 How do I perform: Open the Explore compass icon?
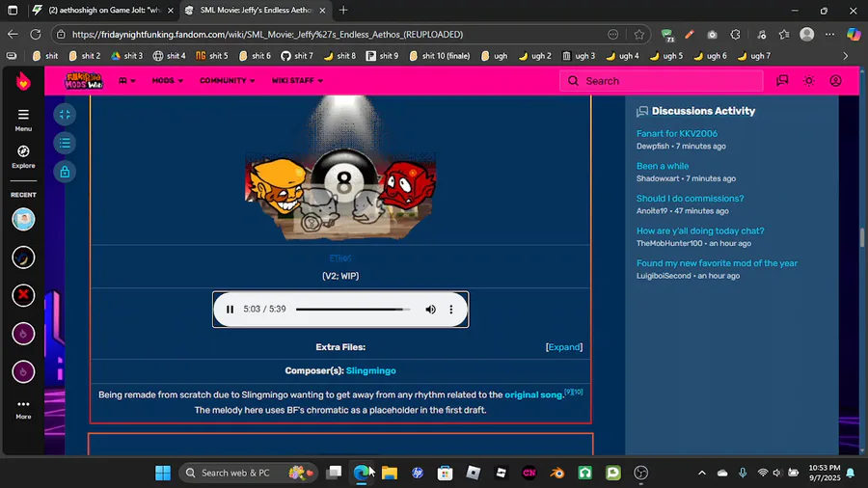(23, 156)
